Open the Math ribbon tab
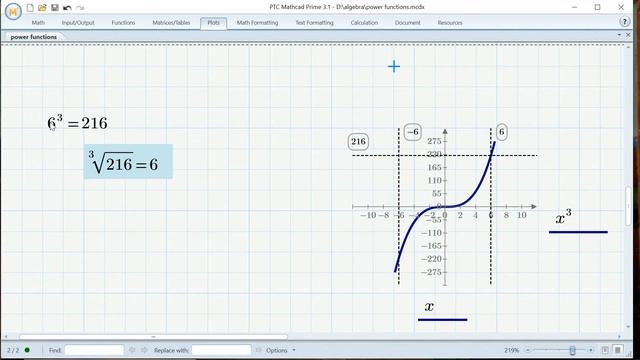This screenshot has width=640, height=360. point(38,23)
